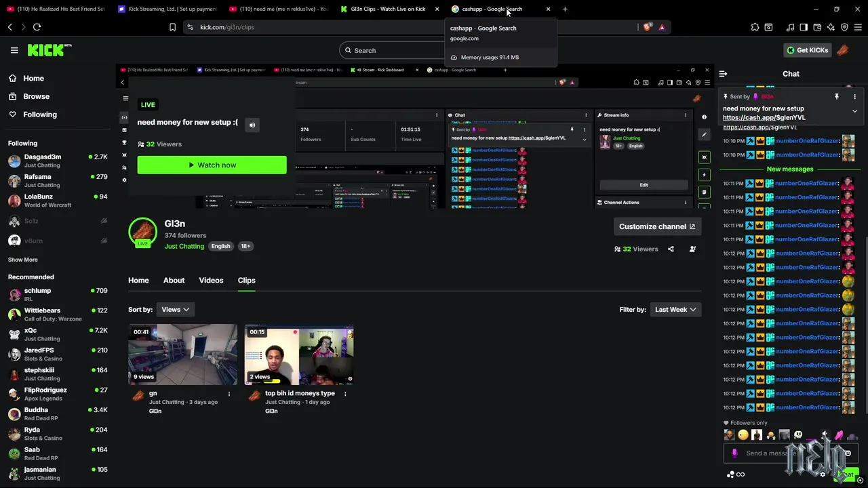Insert the skull emote in chat
868x488 pixels.
pyautogui.click(x=798, y=435)
